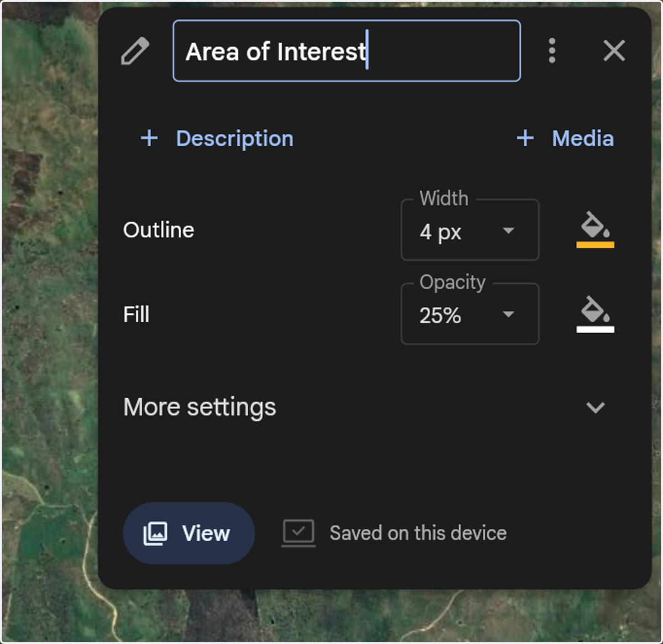Click the View button
The width and height of the screenshot is (663, 644).
[x=188, y=533]
